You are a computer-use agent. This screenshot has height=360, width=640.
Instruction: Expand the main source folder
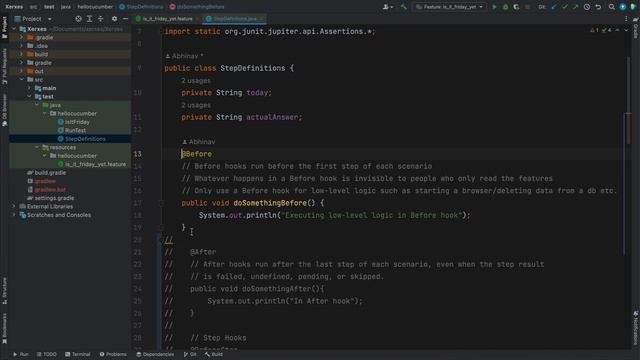(x=29, y=88)
